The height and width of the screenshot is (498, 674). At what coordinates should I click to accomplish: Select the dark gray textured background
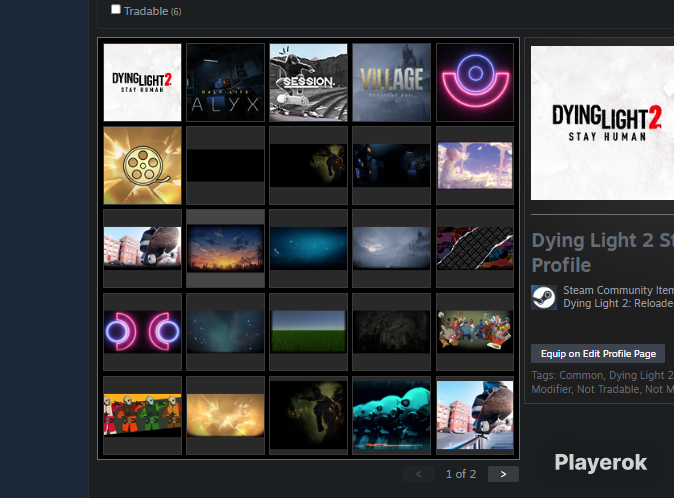click(x=391, y=332)
